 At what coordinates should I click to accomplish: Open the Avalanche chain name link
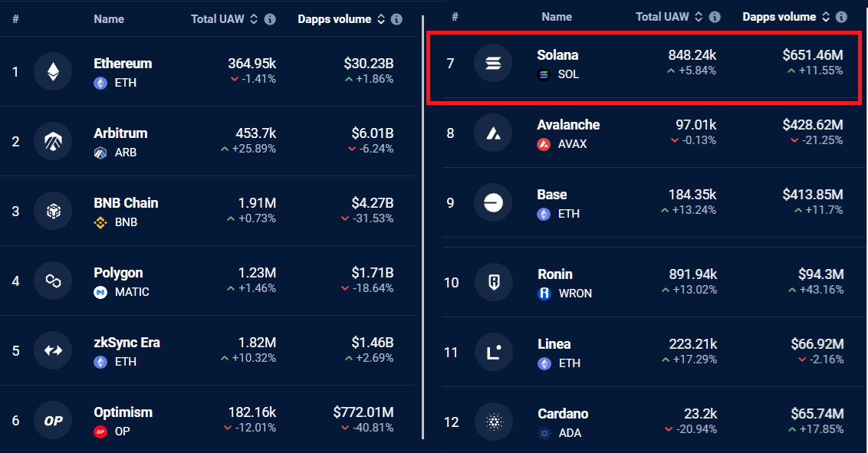(568, 125)
